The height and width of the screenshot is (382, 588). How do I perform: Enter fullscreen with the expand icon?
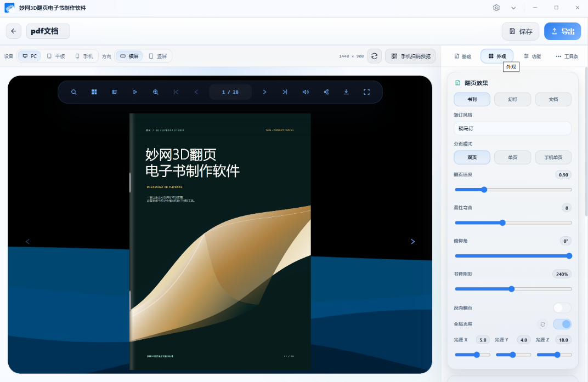[367, 92]
